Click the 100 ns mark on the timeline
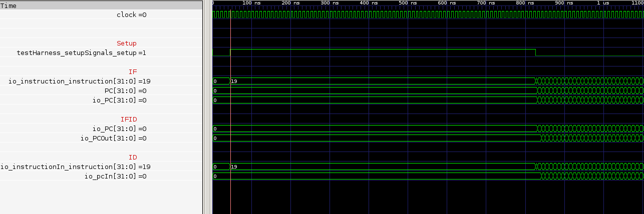Viewport: 644px width, 214px height. 251,3
